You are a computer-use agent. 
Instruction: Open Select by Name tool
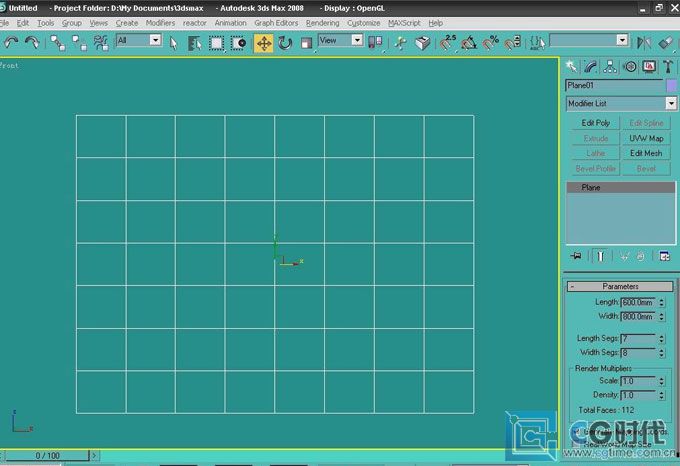pyautogui.click(x=194, y=43)
